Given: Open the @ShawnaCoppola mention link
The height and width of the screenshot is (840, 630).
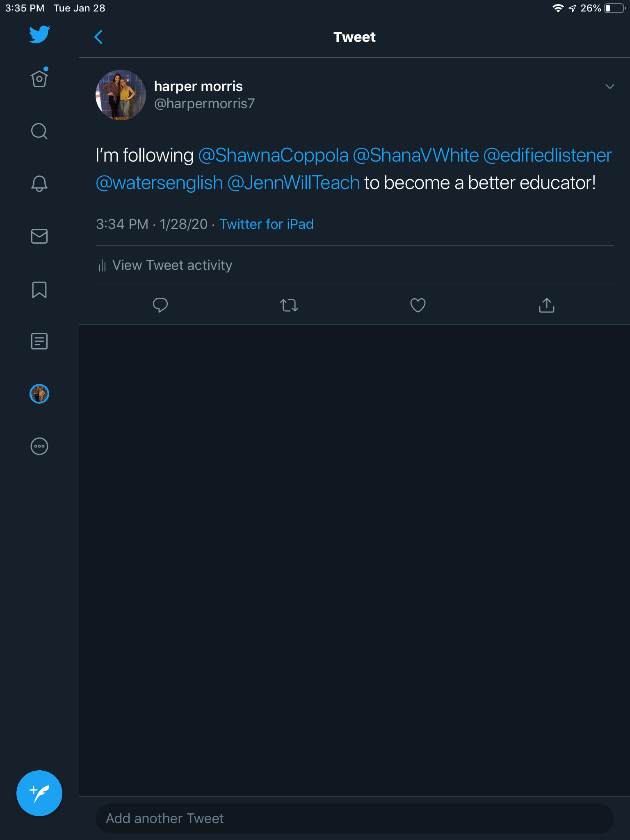Looking at the screenshot, I should tap(273, 155).
